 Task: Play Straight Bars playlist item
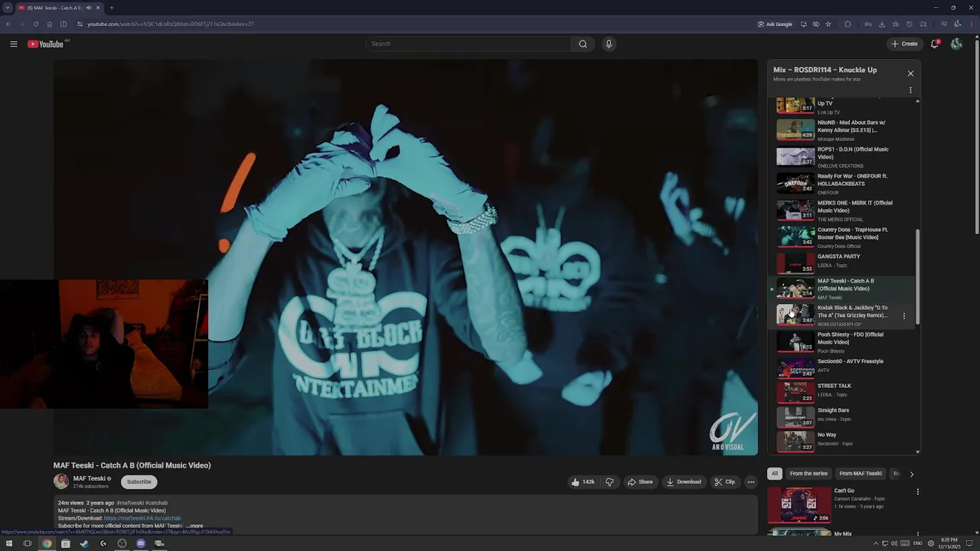click(841, 416)
